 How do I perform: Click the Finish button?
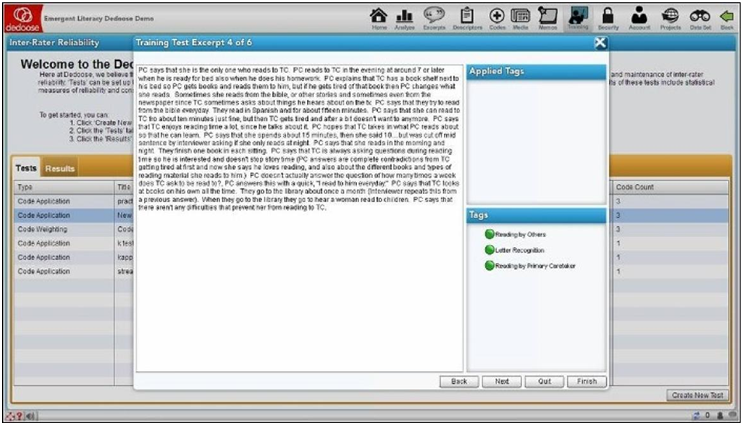coord(587,381)
